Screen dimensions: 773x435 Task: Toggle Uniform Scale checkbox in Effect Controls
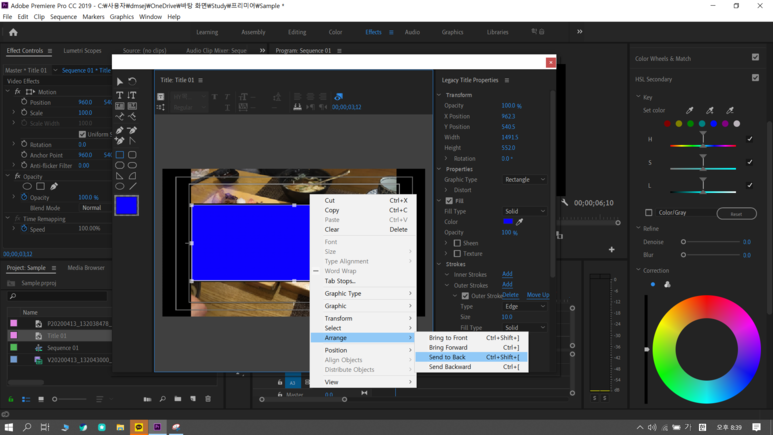point(82,134)
